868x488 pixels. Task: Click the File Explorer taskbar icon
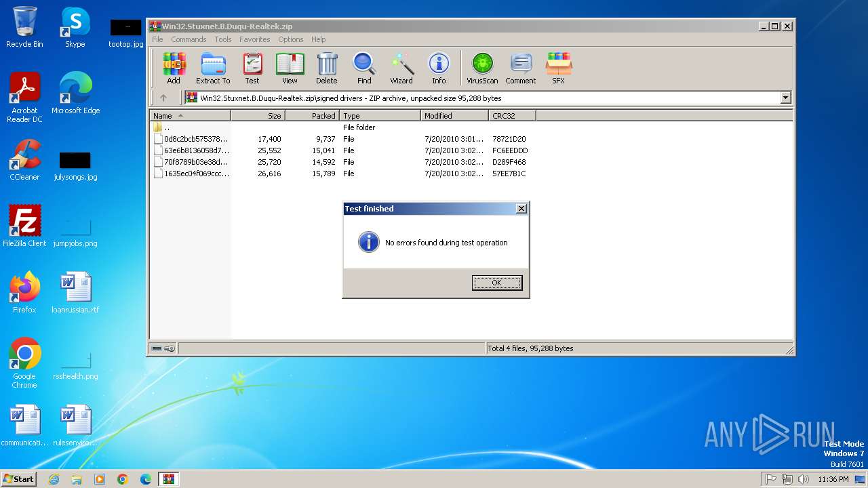pyautogui.click(x=77, y=479)
